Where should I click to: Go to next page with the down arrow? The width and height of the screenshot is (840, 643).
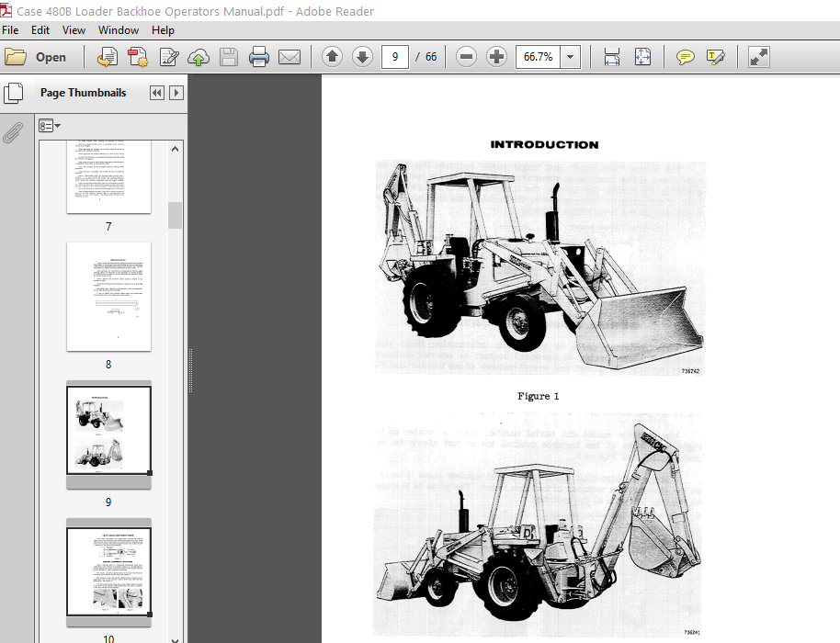[x=363, y=57]
